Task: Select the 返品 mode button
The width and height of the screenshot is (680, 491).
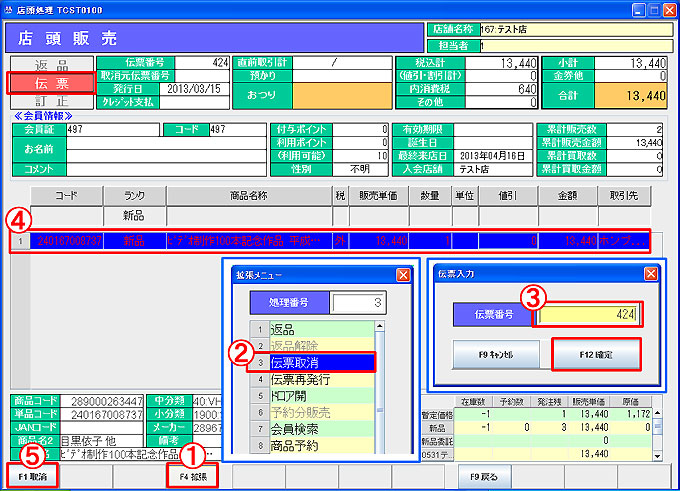Action: (50, 65)
